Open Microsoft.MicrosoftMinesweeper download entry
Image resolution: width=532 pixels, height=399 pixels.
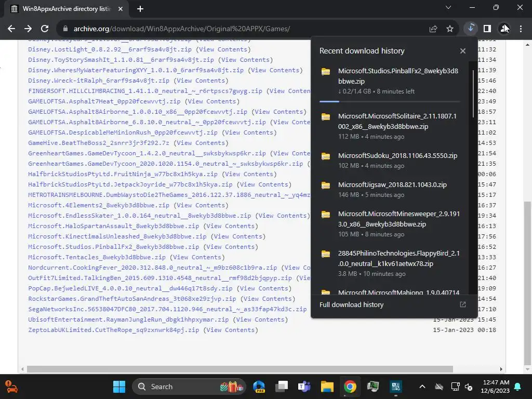click(390, 224)
